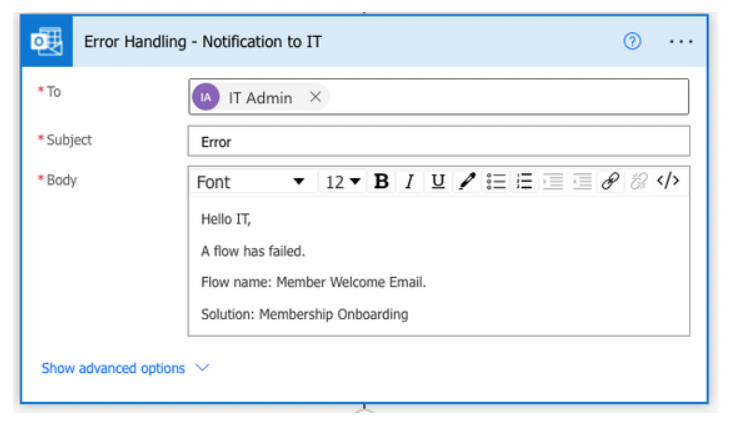Apply Italic formatting in body toolbar
The height and width of the screenshot is (436, 732).
pyautogui.click(x=409, y=181)
